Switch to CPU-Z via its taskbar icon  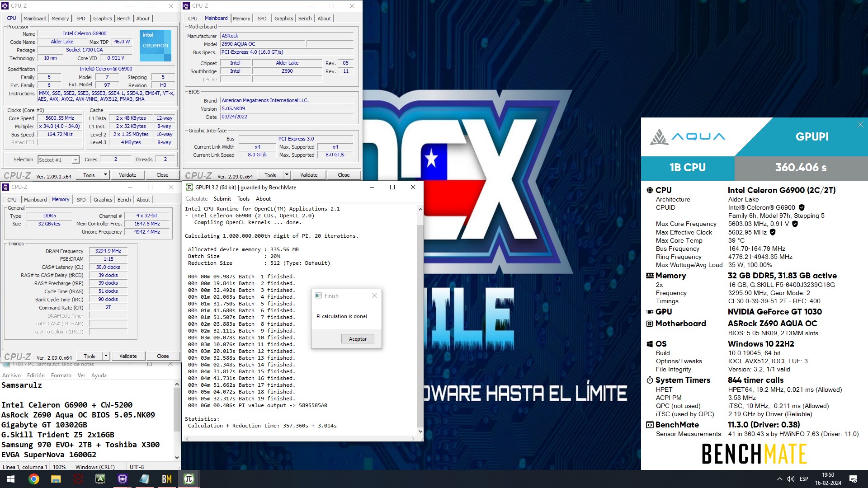pos(122,479)
